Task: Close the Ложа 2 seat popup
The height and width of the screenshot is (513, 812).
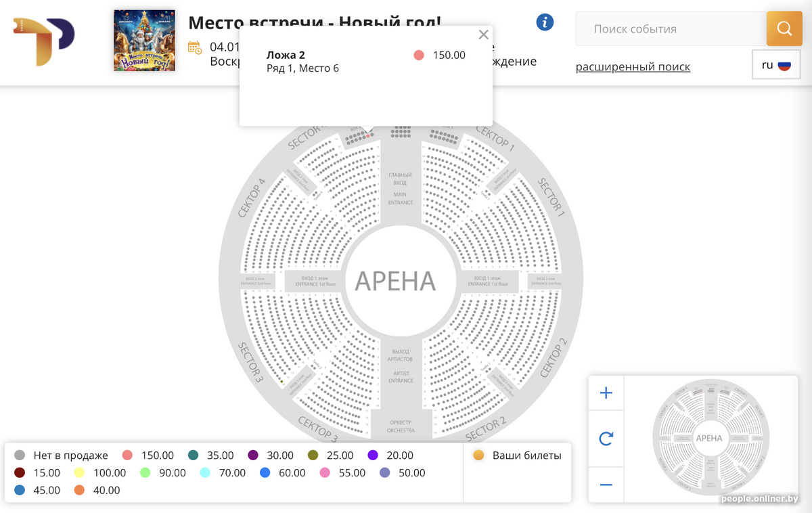Action: point(483,35)
